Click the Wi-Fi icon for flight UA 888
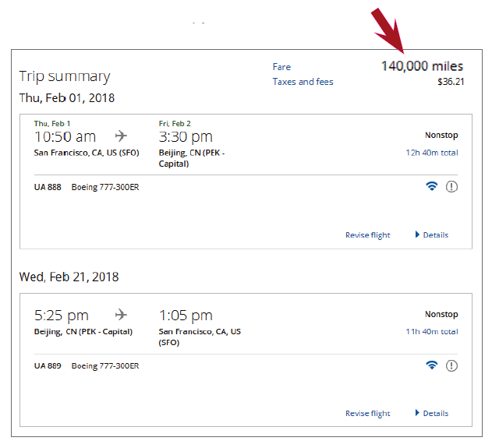 click(x=432, y=186)
